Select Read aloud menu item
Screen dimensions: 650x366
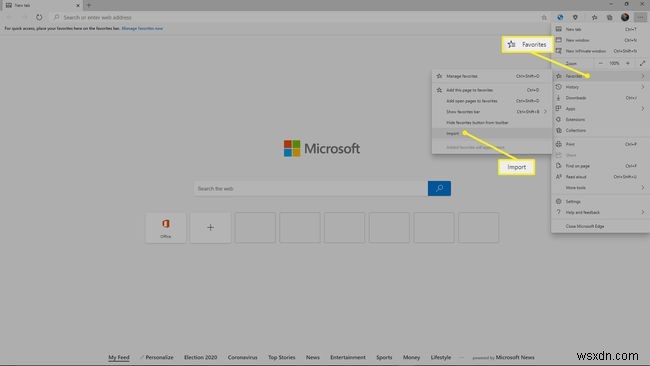pyautogui.click(x=600, y=177)
